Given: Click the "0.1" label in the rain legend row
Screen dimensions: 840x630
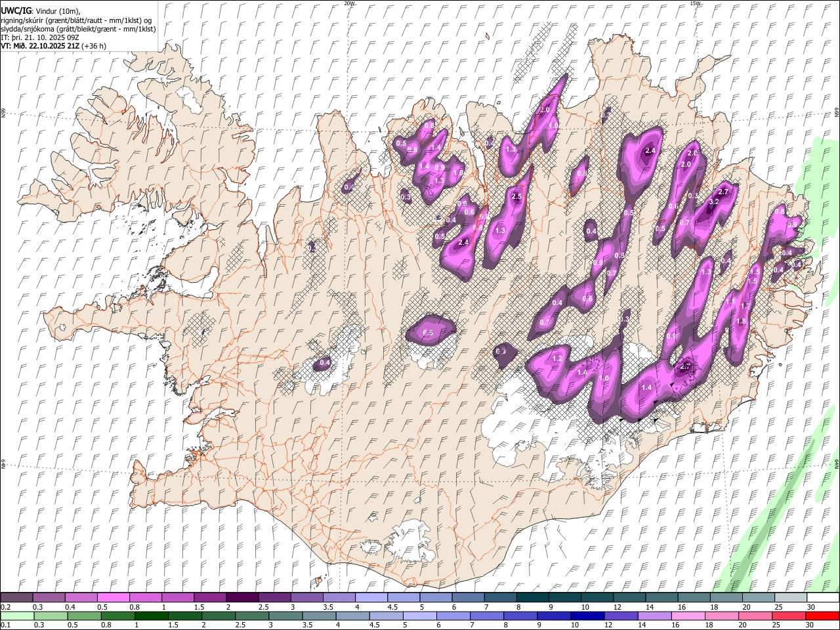Looking at the screenshot, I should (x=5, y=625).
